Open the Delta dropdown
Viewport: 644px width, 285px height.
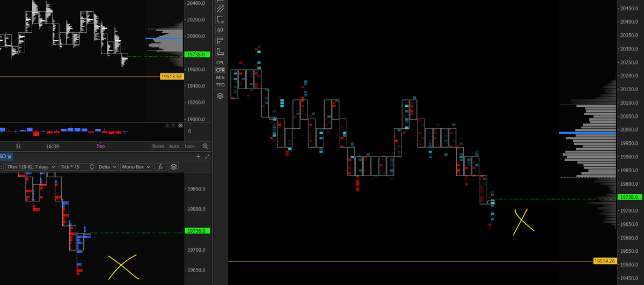click(107, 167)
